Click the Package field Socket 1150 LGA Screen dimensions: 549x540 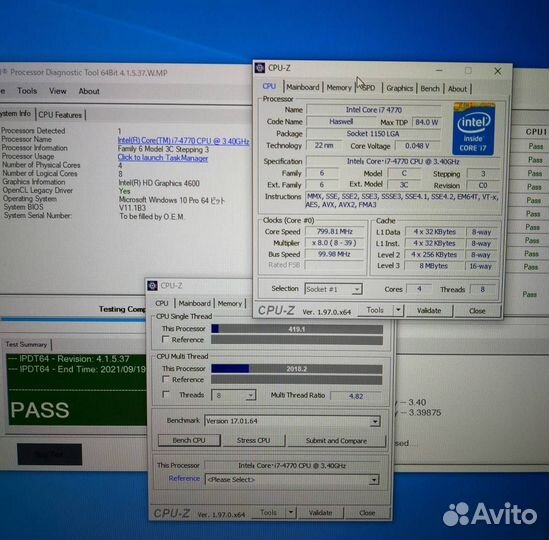coord(373,133)
